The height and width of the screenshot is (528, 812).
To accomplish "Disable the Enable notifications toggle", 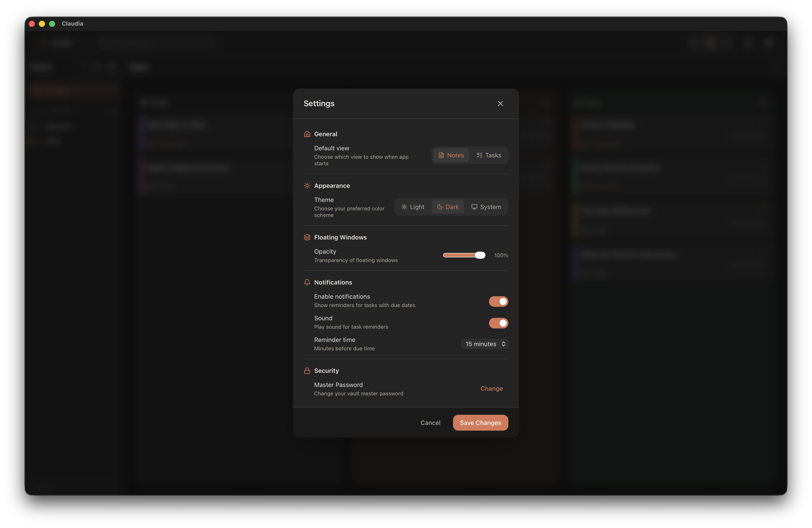I will [498, 301].
